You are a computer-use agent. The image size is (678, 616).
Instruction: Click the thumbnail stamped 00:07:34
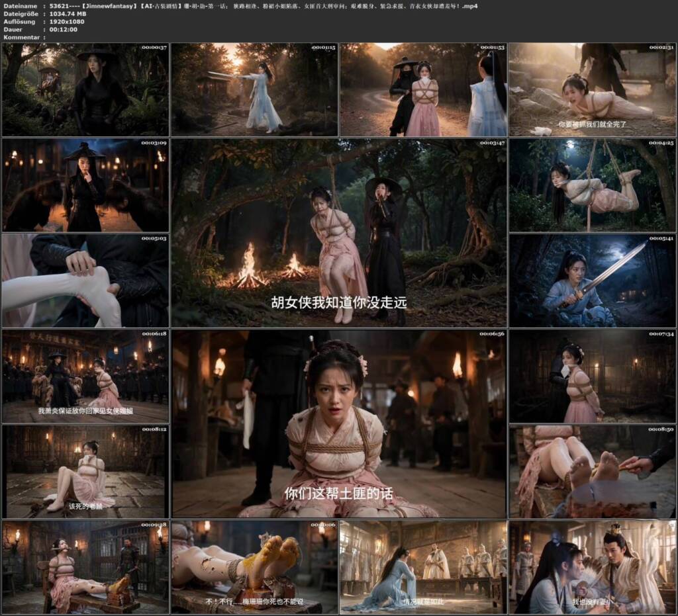pos(593,376)
